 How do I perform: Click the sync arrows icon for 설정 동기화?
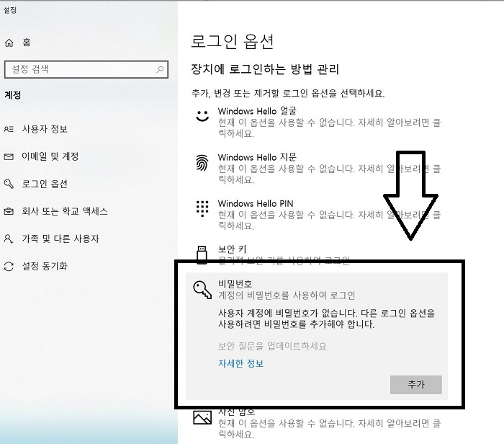(x=9, y=267)
